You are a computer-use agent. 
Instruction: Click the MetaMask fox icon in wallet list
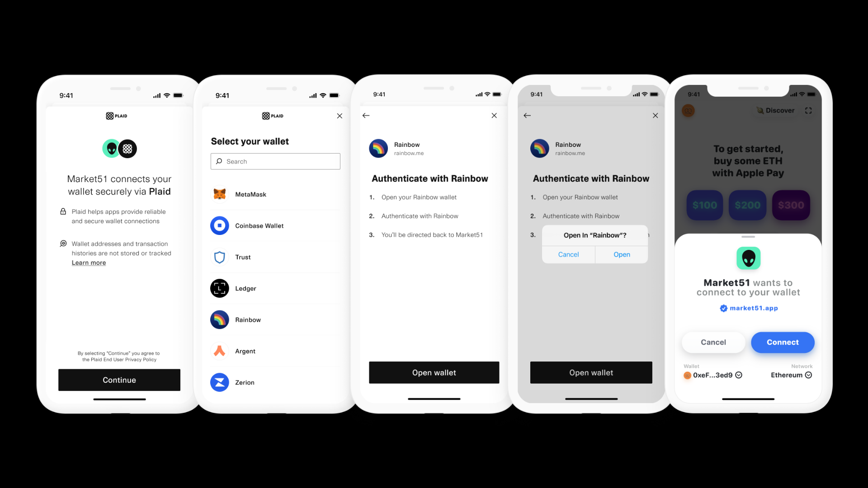(x=219, y=194)
